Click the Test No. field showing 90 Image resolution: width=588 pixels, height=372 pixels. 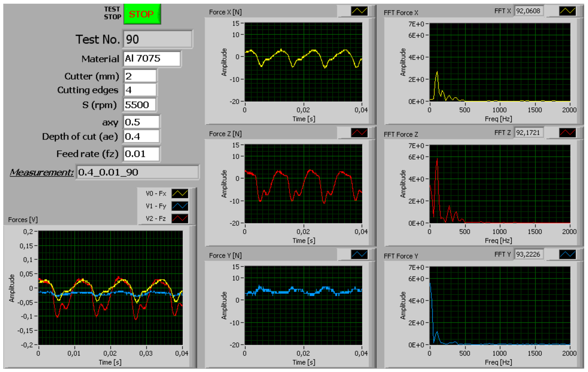(x=157, y=39)
